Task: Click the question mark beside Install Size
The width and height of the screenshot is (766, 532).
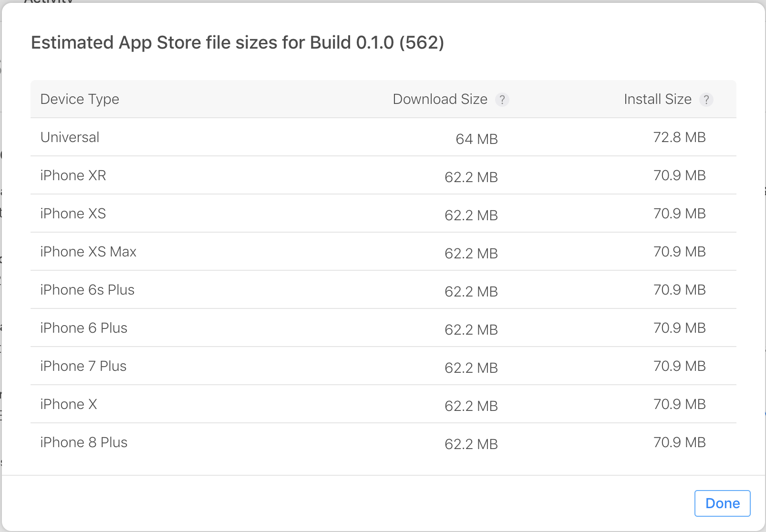Action: tap(707, 100)
